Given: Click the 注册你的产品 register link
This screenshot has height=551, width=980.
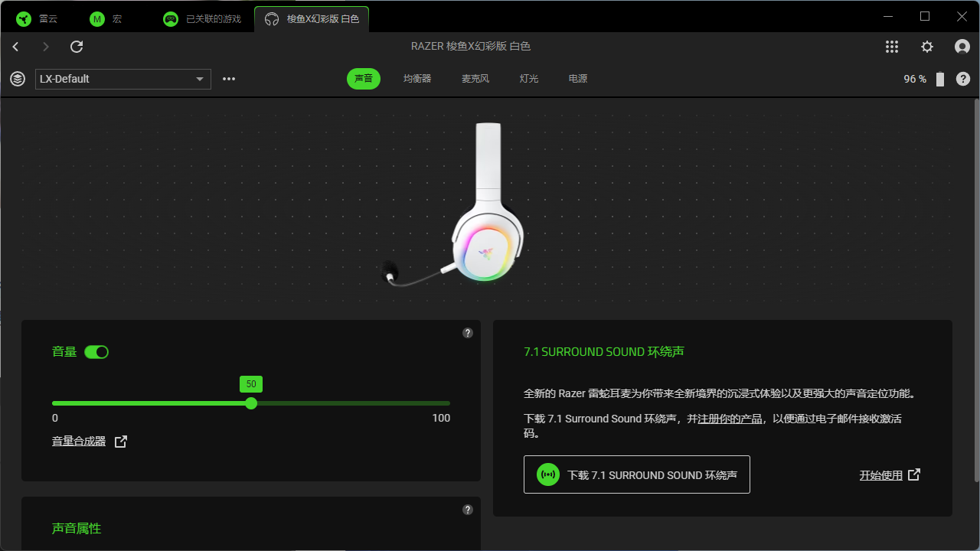Looking at the screenshot, I should pyautogui.click(x=730, y=419).
